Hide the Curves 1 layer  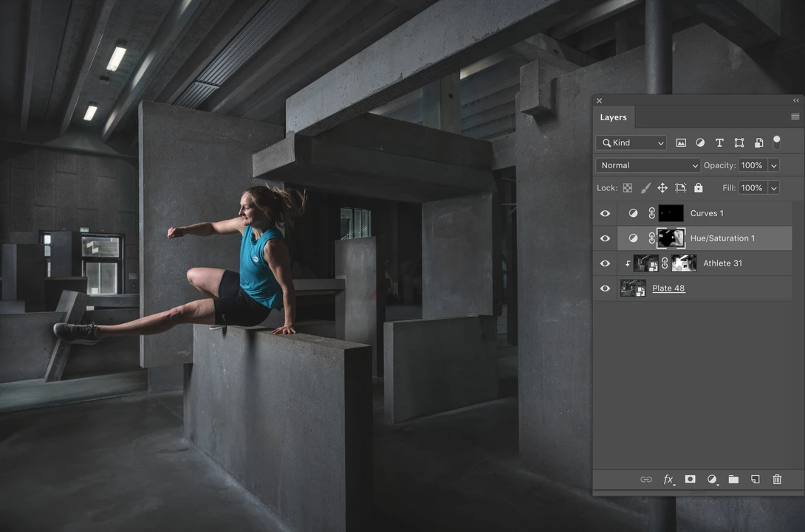pos(606,213)
